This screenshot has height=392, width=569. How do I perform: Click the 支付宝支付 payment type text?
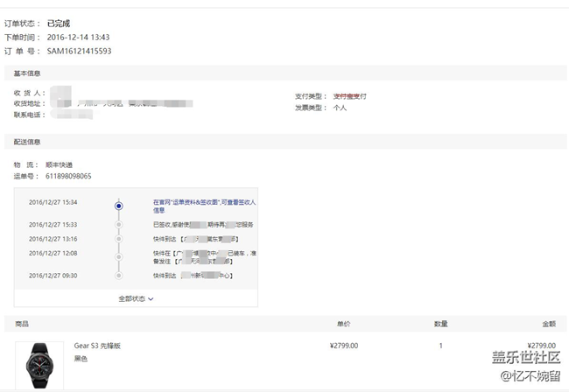pos(349,96)
